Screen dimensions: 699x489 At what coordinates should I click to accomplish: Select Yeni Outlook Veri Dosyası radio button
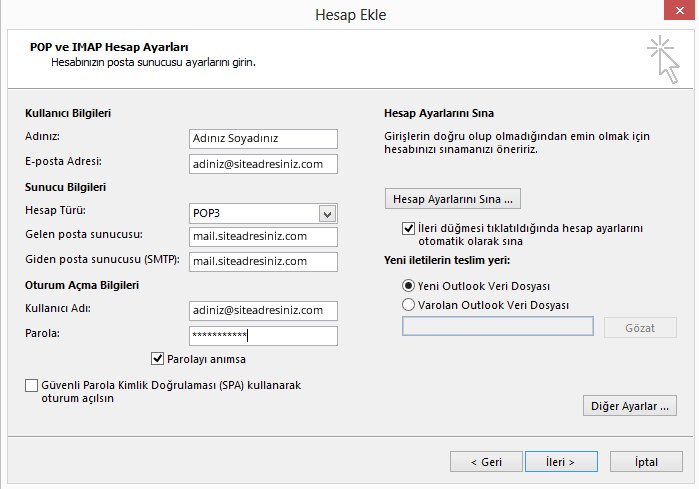pos(408,286)
